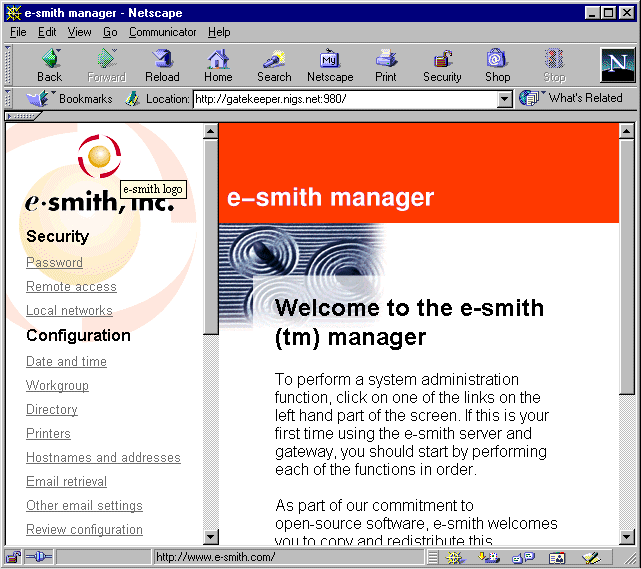Open the Printers link
The image size is (641, 569).
[x=48, y=433]
